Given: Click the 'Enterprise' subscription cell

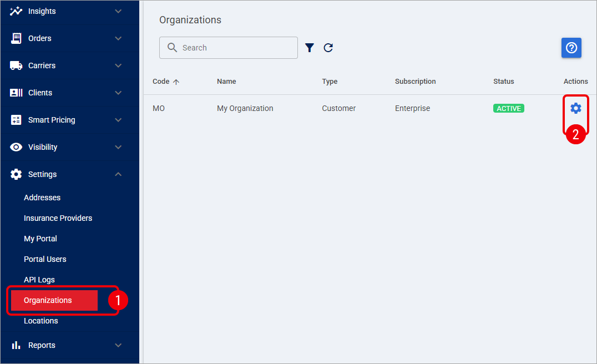Looking at the screenshot, I should 412,109.
